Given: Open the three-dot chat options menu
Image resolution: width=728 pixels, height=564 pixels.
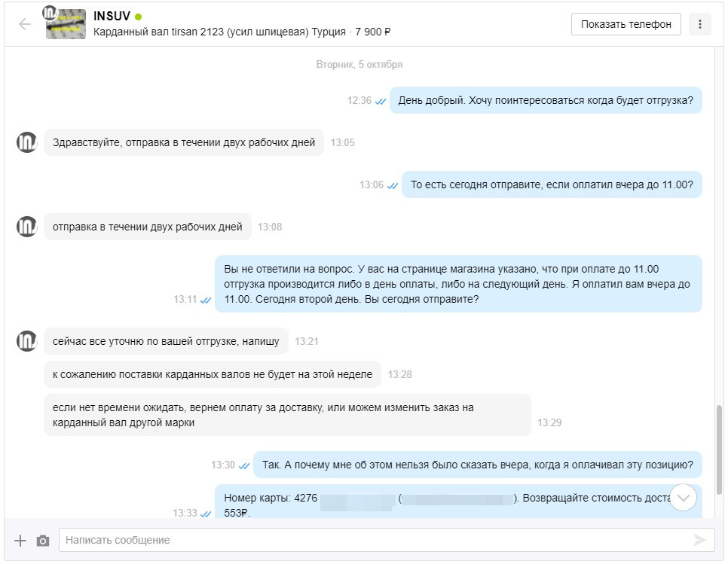Looking at the screenshot, I should tap(700, 24).
